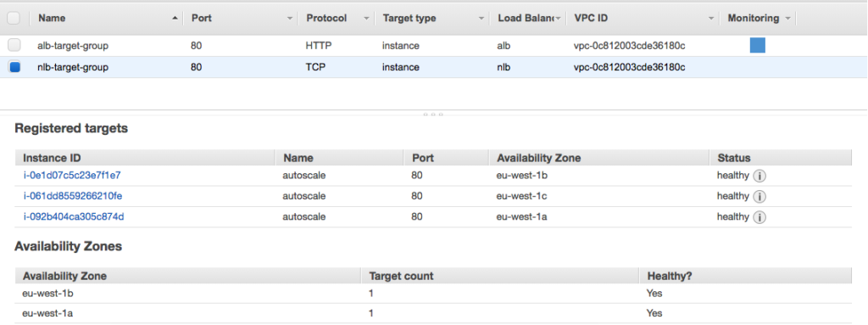Click info icon beside eu-west-1a healthy status
Image resolution: width=868 pixels, height=325 pixels.
coord(760,217)
